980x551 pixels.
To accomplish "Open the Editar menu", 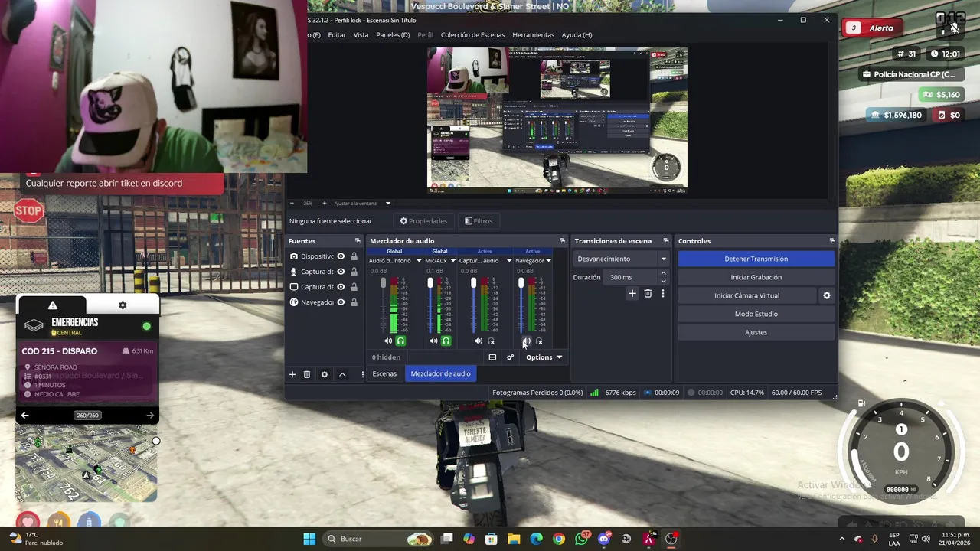I will (337, 35).
